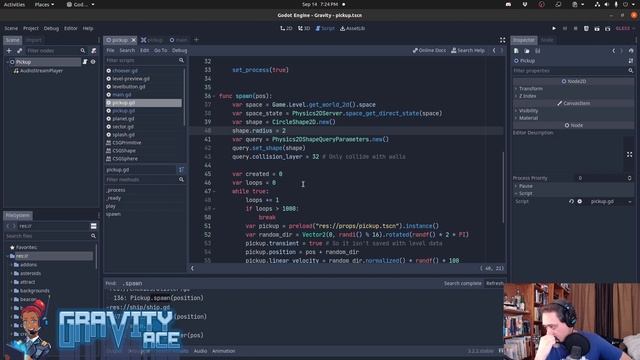Switch to 3D workspace

(x=304, y=29)
